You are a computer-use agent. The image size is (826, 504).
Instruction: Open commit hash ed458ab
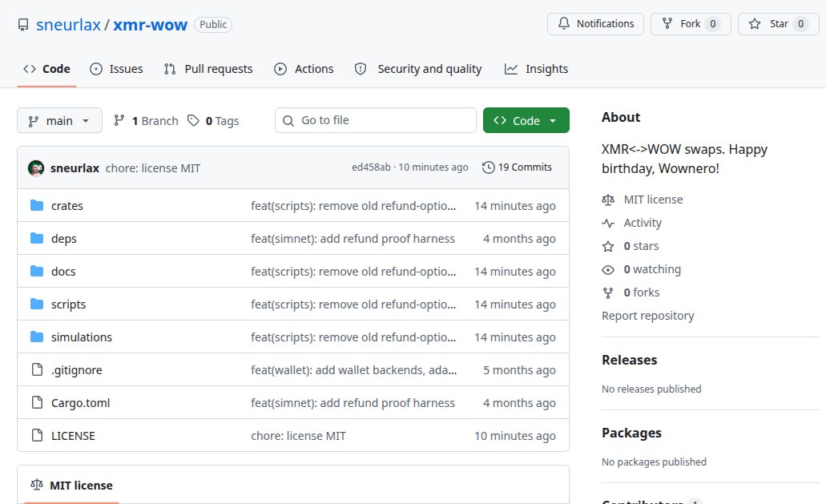pos(371,167)
